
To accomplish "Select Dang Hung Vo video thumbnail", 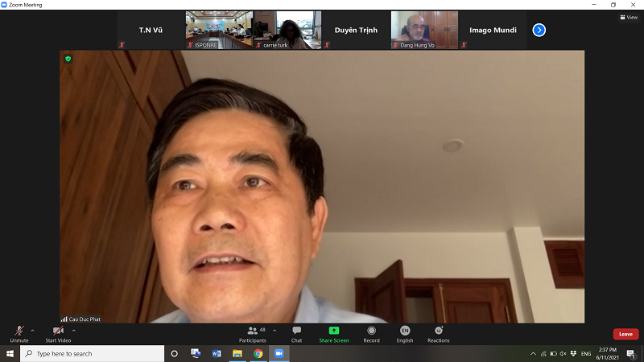I will [x=424, y=30].
